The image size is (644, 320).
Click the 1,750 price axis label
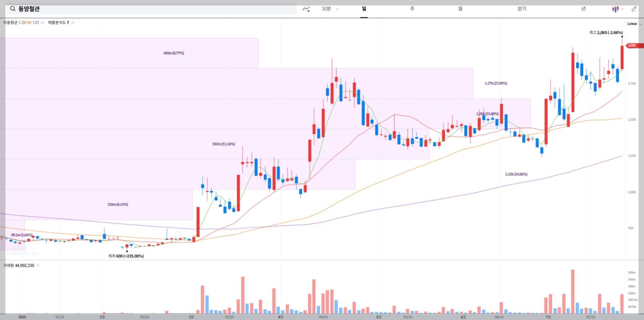click(x=632, y=83)
